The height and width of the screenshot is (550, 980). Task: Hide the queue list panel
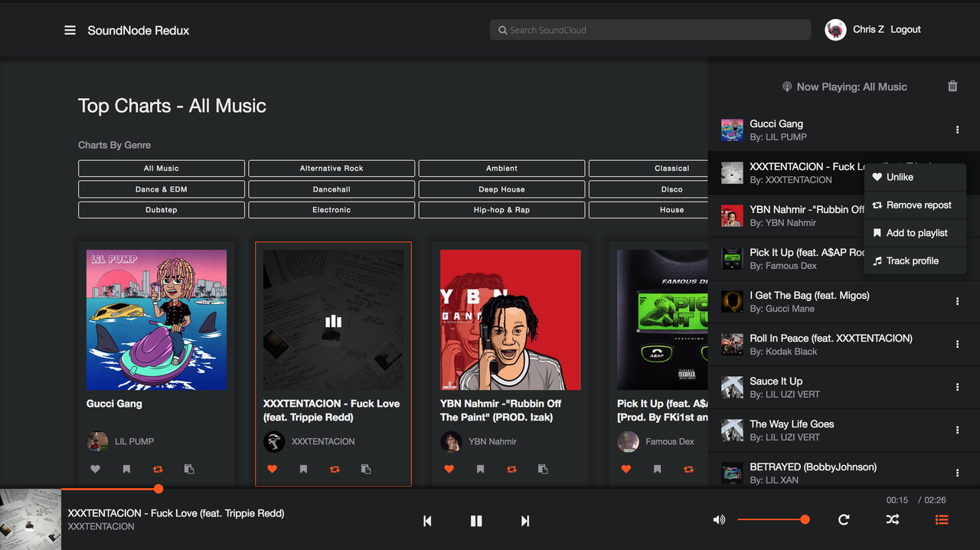pyautogui.click(x=942, y=519)
